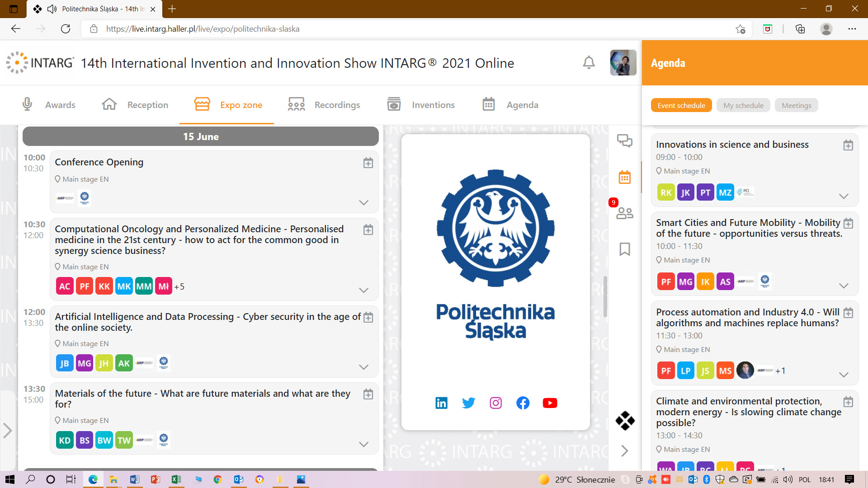
Task: Add Innovations in science and business to schedule
Action: (848, 145)
